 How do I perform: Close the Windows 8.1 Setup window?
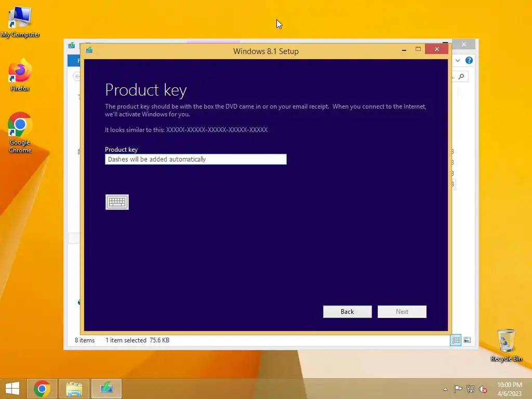click(436, 49)
